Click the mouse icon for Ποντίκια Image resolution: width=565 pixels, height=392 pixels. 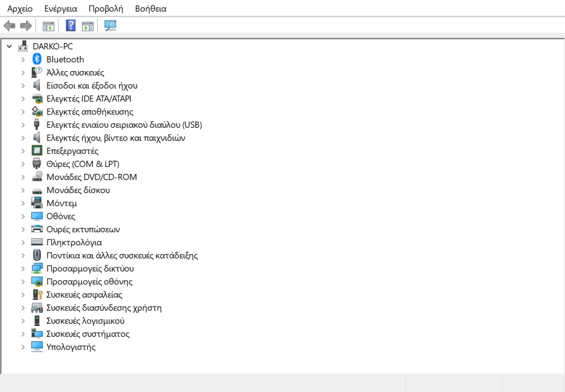(37, 255)
